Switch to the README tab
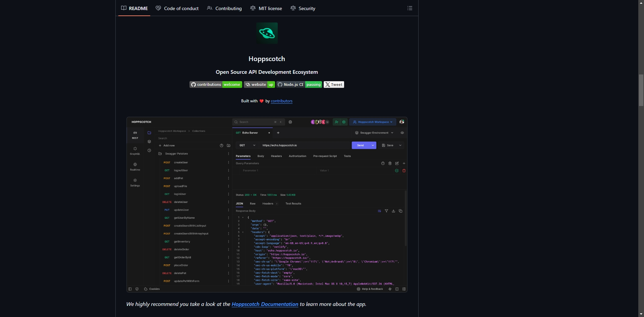The height and width of the screenshot is (317, 644). click(134, 8)
